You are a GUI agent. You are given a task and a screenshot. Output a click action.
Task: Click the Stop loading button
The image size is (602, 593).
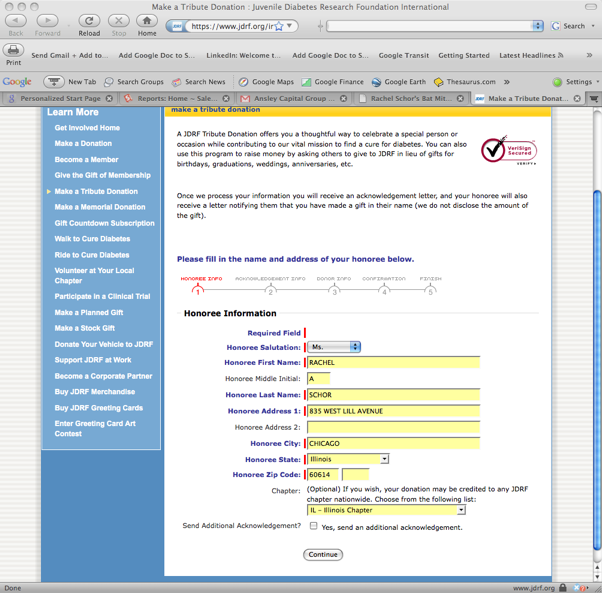coord(119,21)
